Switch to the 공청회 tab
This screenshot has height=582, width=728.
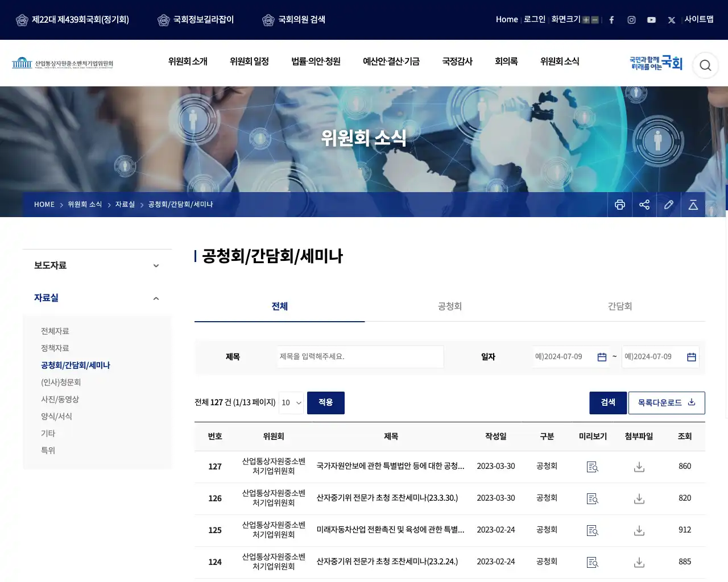tap(450, 306)
